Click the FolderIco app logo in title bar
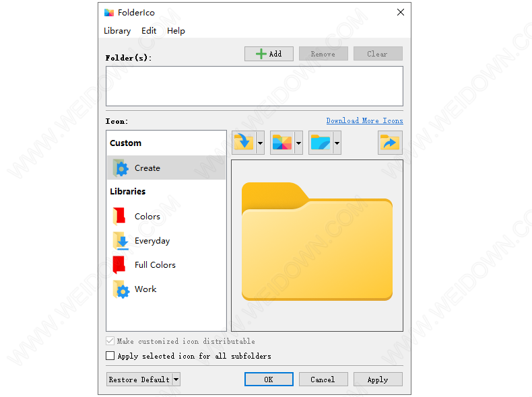The height and width of the screenshot is (397, 532). 109,13
